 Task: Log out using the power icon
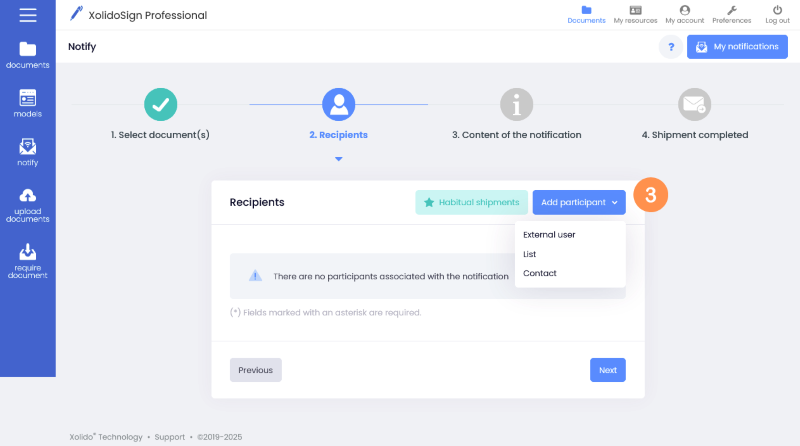click(x=777, y=15)
